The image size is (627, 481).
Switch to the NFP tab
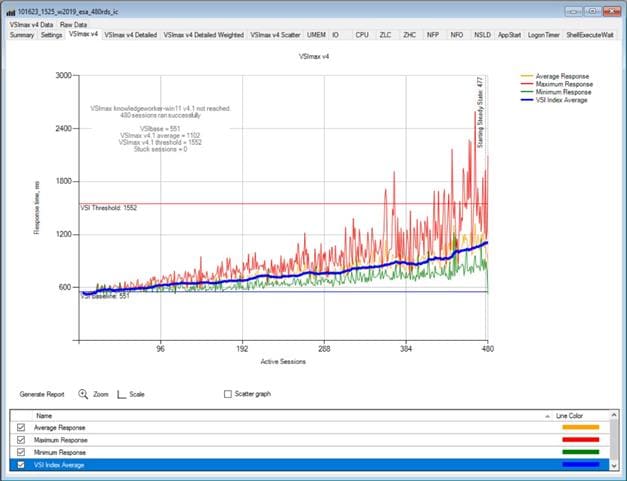pyautogui.click(x=433, y=35)
